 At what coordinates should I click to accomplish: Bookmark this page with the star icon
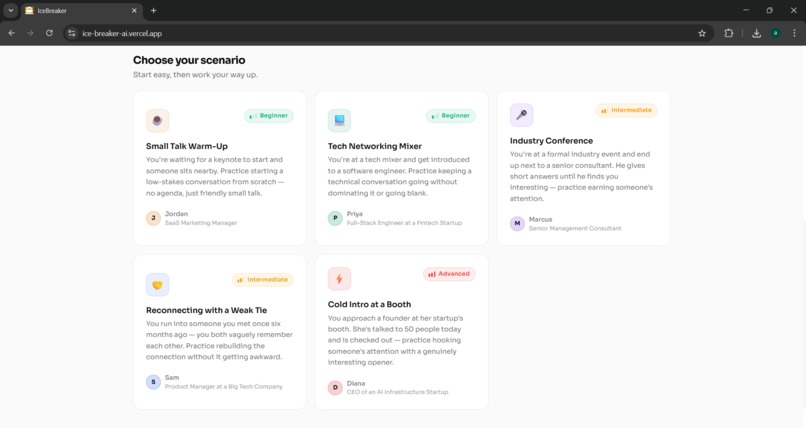point(702,33)
